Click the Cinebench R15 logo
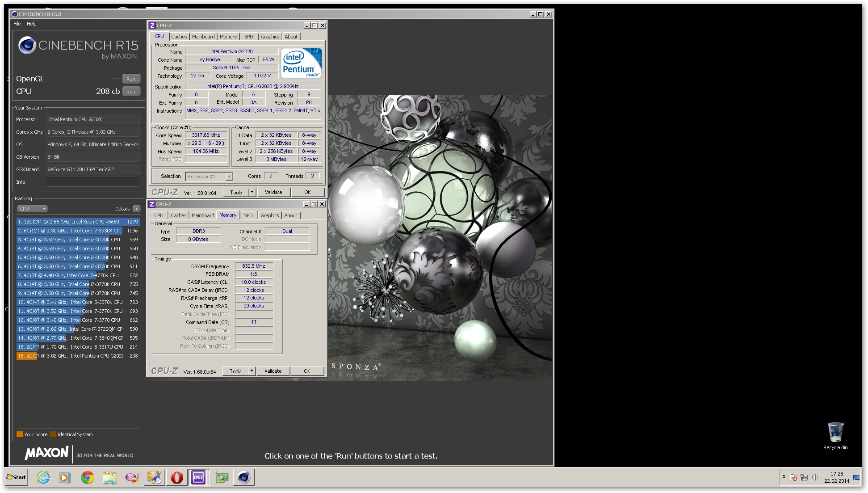Screen dimensions: 868x493 79,48
